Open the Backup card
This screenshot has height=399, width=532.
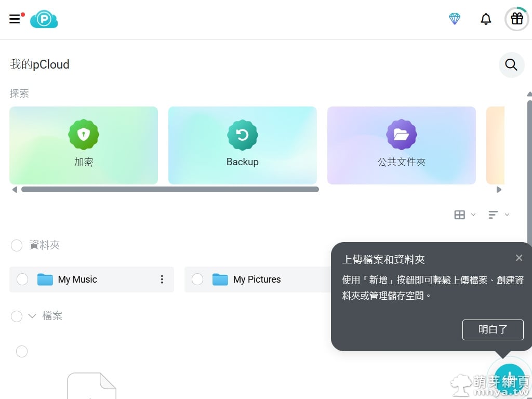coord(242,145)
